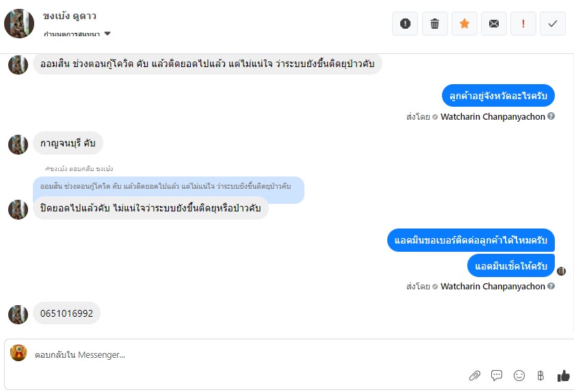Click the phone number message 0651016992

point(66,313)
